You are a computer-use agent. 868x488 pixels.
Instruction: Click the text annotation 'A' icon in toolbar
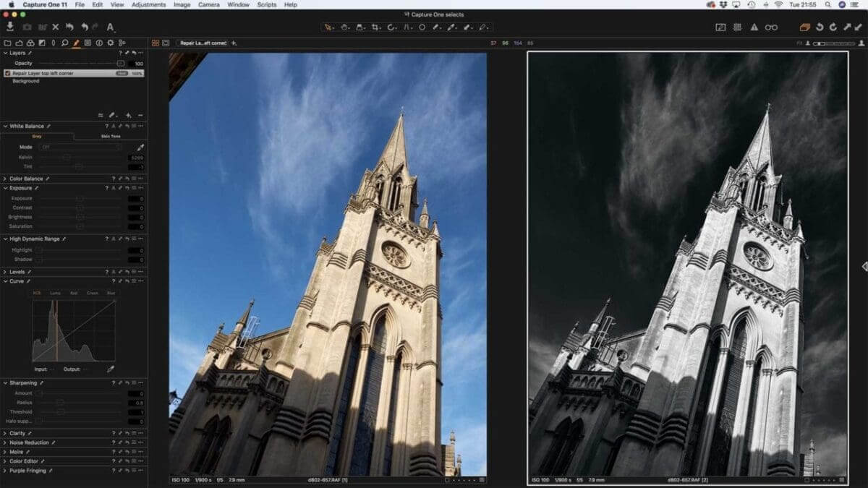click(x=111, y=27)
